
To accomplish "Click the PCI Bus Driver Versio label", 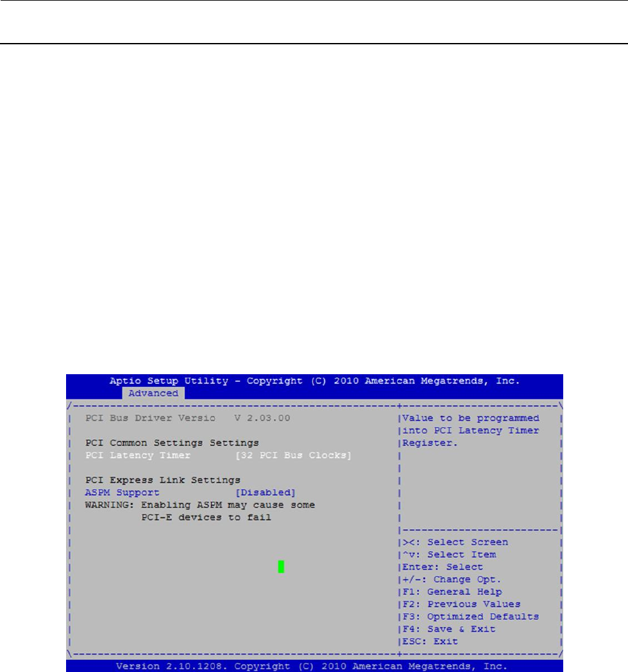I will pos(150,418).
